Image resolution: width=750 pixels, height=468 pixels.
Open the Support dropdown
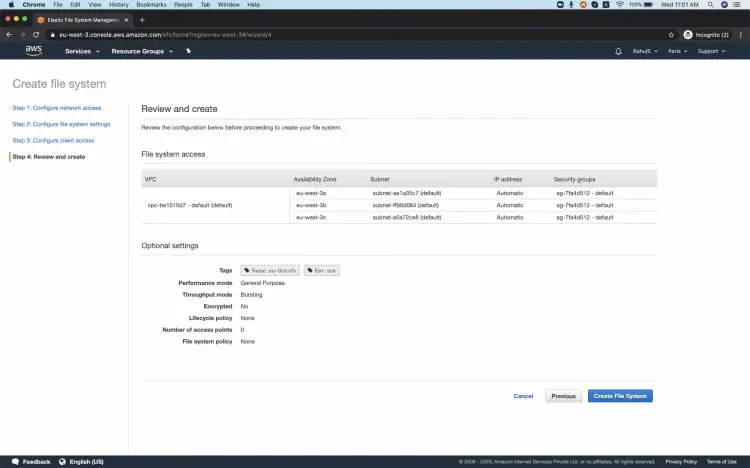point(711,51)
